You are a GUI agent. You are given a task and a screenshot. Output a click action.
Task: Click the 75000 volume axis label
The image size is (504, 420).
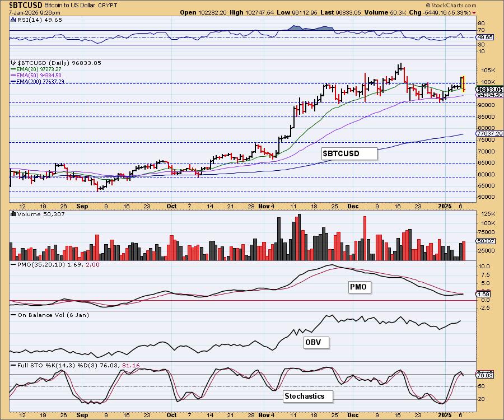point(486,232)
